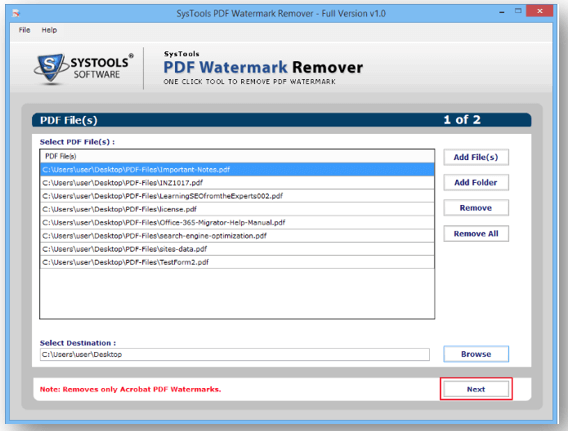Select the INZ1017.pdf row

pyautogui.click(x=237, y=183)
